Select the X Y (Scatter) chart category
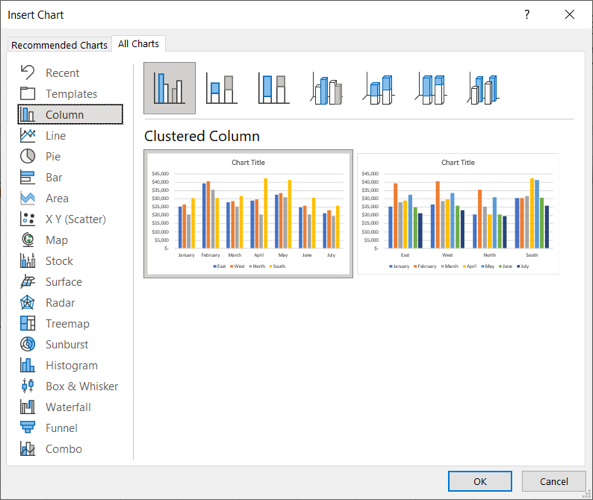The width and height of the screenshot is (593, 500). click(x=70, y=219)
